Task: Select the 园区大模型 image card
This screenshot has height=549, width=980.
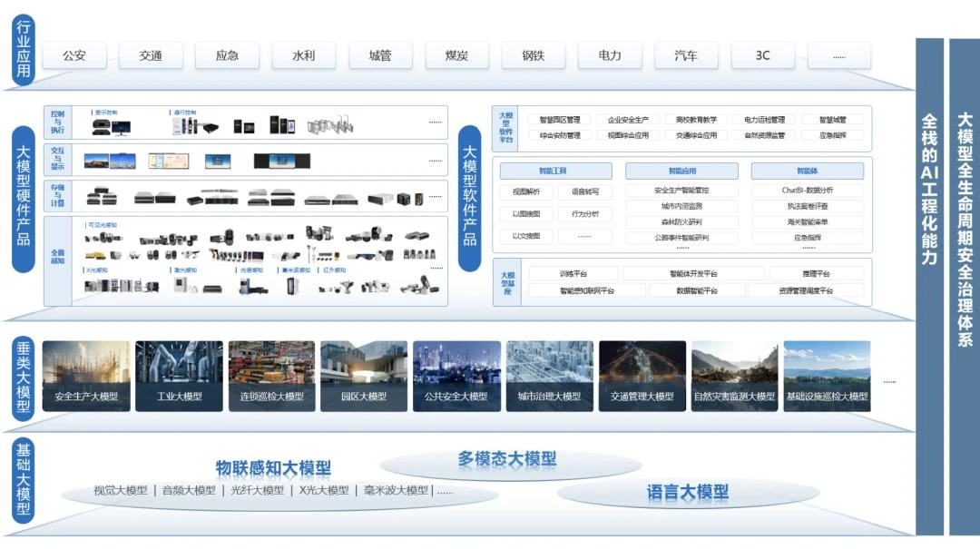Action: 364,376
